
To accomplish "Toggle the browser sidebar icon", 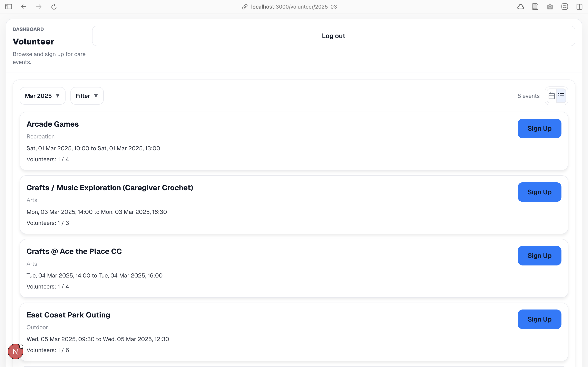I will [9, 7].
